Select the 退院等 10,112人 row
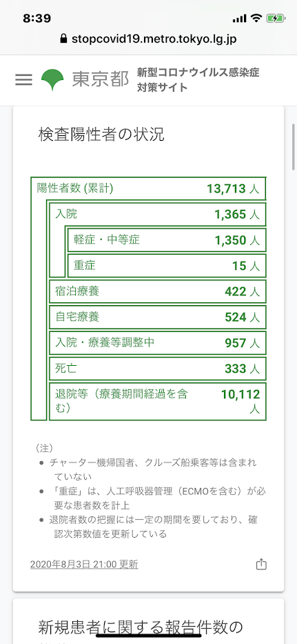Image resolution: width=297 pixels, height=644 pixels. point(158,401)
